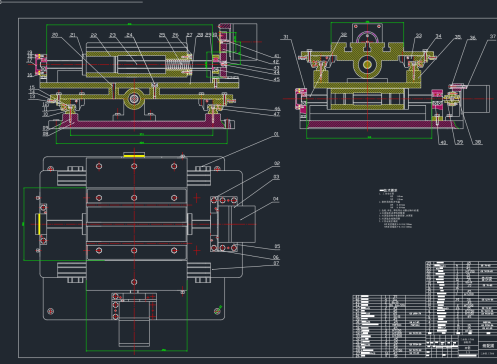
Task: Click the technical requirements notes block
Action: (x=398, y=209)
